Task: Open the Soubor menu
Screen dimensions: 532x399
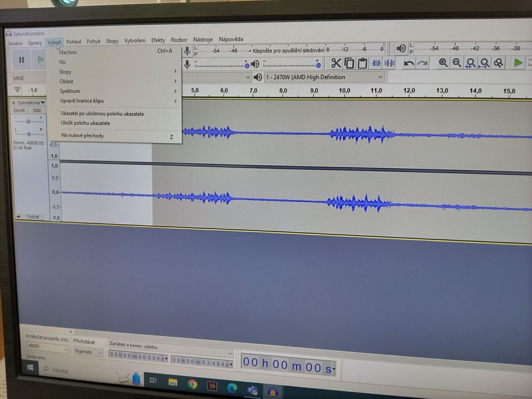Action: point(15,43)
